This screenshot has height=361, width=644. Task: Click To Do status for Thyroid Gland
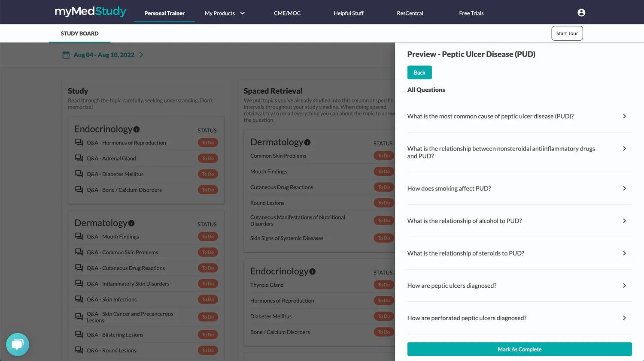[x=384, y=285]
